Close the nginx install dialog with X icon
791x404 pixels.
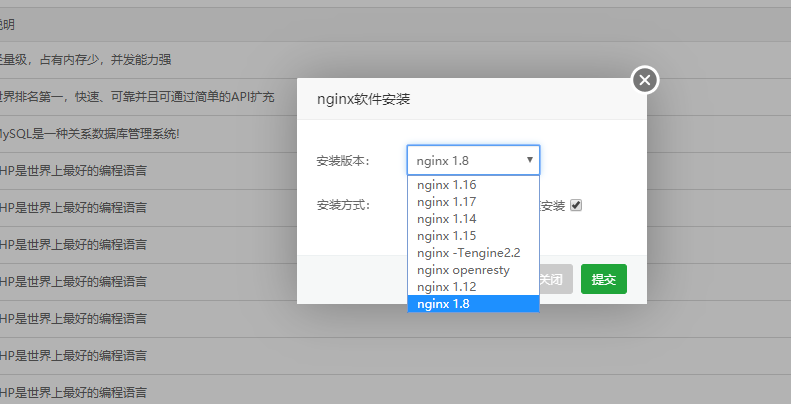click(x=645, y=80)
